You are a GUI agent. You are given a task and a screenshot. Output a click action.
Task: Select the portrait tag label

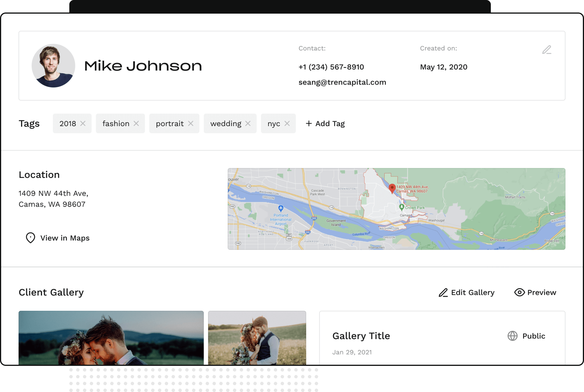[170, 123]
